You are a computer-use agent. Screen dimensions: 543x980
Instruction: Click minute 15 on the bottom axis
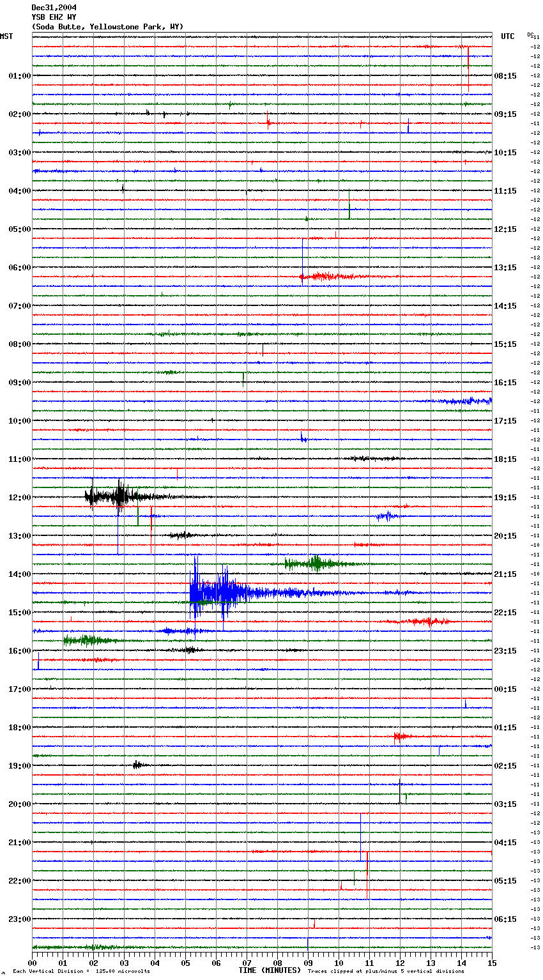tap(492, 963)
